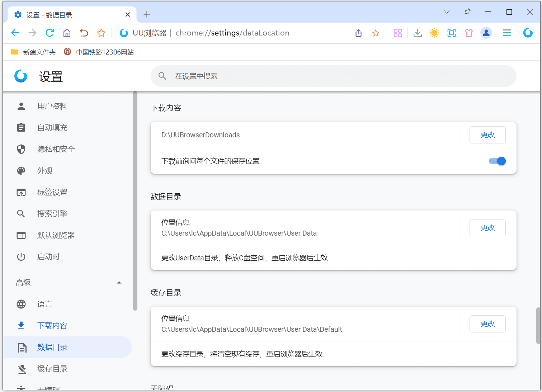Open the hamburger main menu
The width and height of the screenshot is (542, 392).
(x=507, y=33)
